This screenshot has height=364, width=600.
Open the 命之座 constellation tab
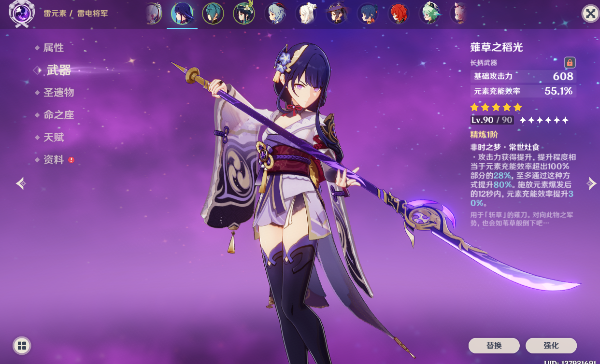click(58, 115)
